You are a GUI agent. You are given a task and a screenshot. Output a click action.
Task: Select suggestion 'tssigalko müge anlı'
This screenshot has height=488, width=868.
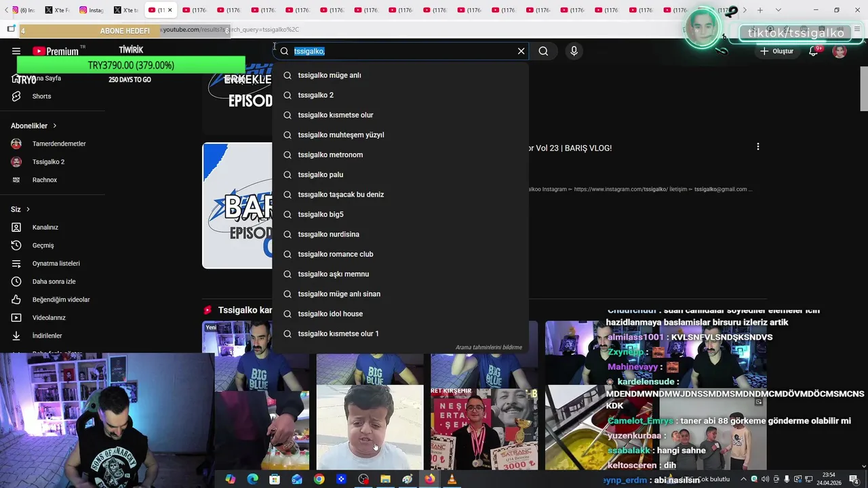[x=400, y=75]
